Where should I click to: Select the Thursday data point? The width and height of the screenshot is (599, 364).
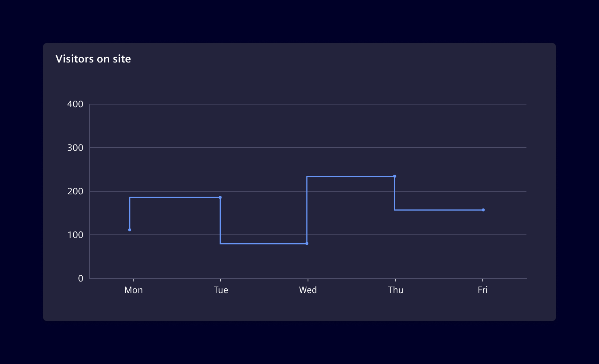click(x=394, y=176)
